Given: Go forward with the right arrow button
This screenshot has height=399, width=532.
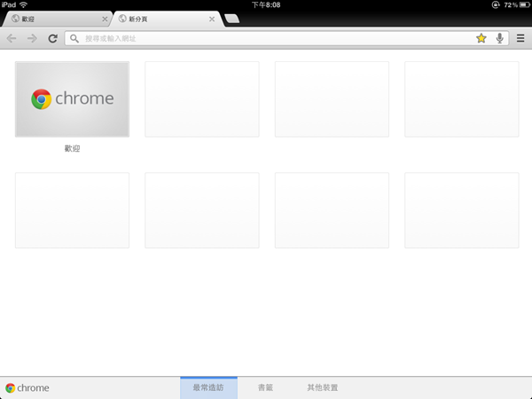Looking at the screenshot, I should click(x=32, y=38).
